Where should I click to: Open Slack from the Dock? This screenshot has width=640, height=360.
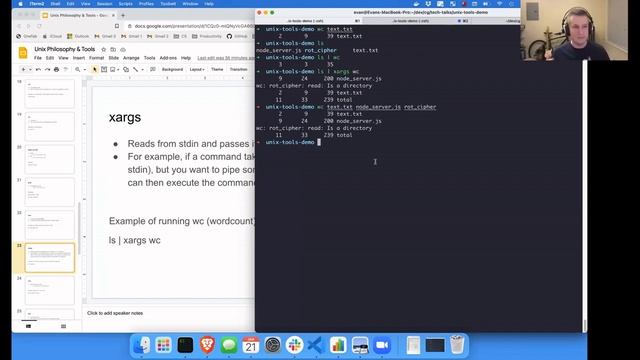coord(294,345)
